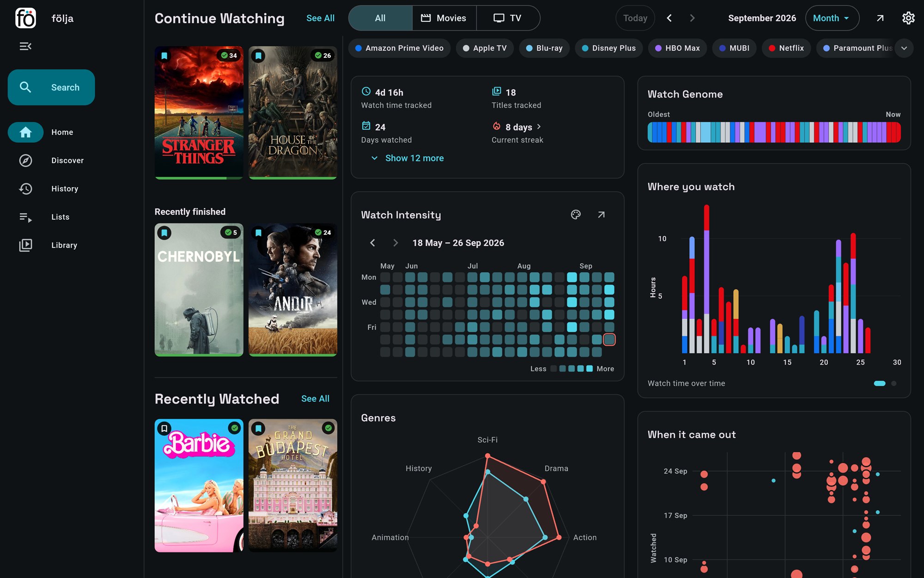Open the Month view dropdown
924x578 pixels.
pos(832,18)
